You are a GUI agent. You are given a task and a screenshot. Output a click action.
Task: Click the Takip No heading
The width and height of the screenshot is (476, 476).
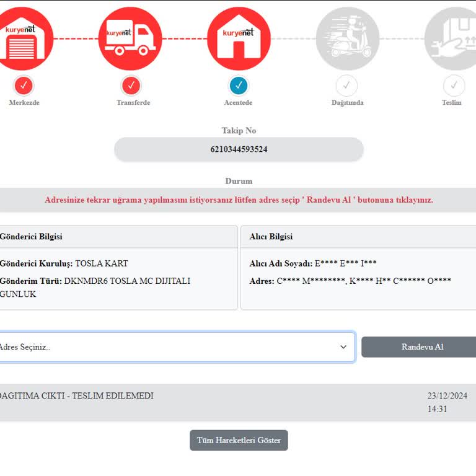click(239, 131)
